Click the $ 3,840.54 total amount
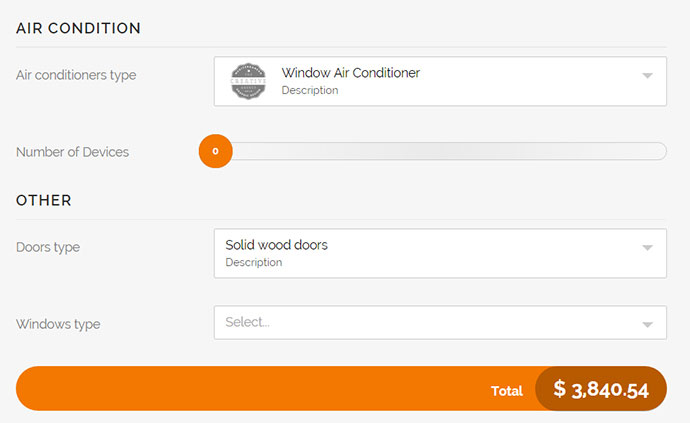The width and height of the screenshot is (690, 423). 601,389
